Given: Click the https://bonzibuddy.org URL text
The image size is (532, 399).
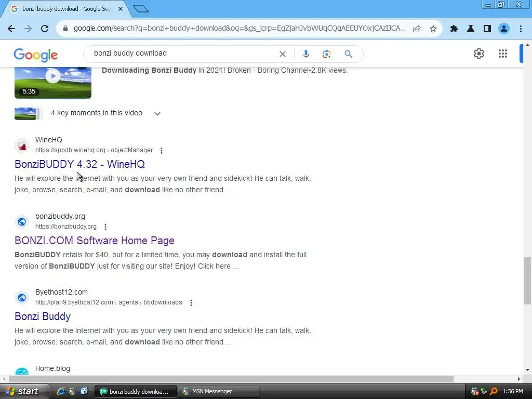Looking at the screenshot, I should [66, 227].
